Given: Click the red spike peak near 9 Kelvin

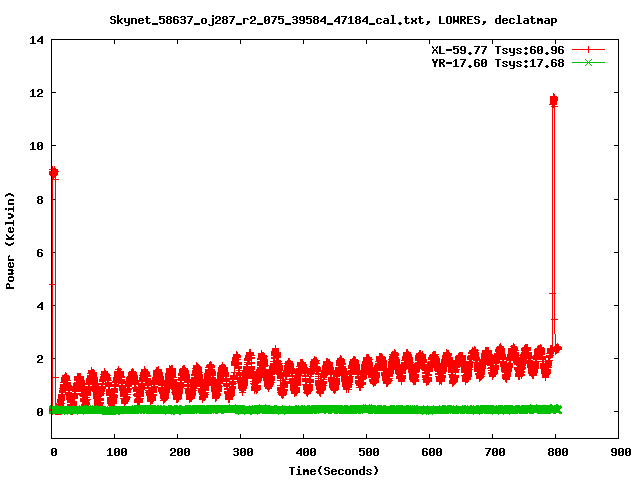Looking at the screenshot, I should pos(53,173).
